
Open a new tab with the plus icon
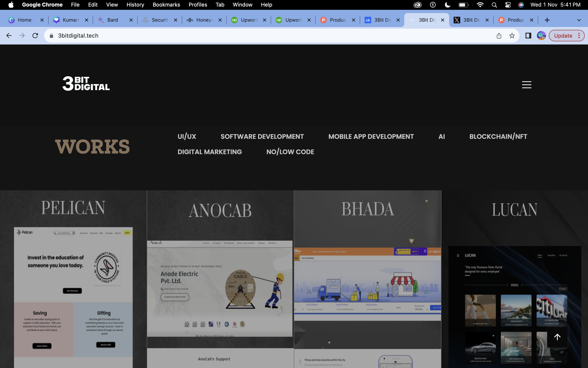coord(547,20)
